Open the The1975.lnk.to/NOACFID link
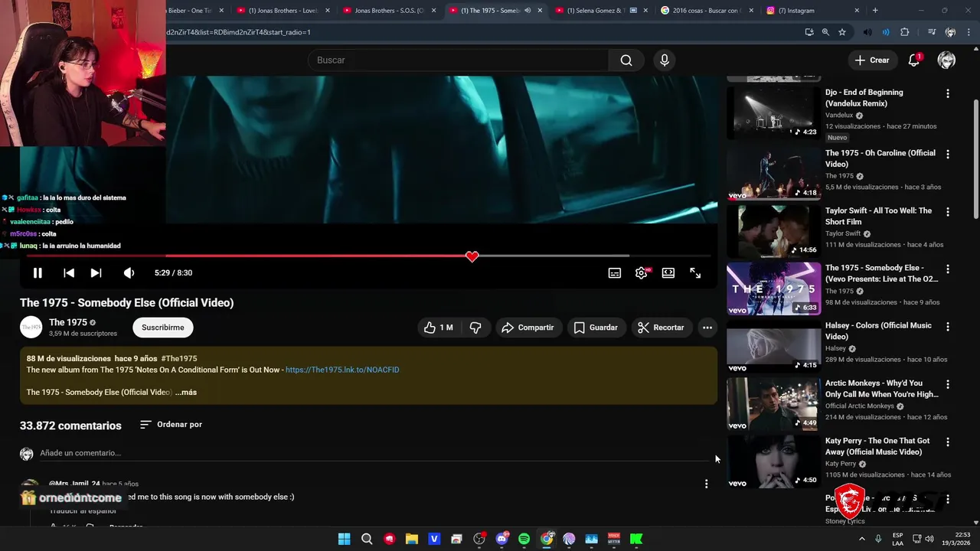Viewport: 980px width, 551px height. tap(342, 370)
